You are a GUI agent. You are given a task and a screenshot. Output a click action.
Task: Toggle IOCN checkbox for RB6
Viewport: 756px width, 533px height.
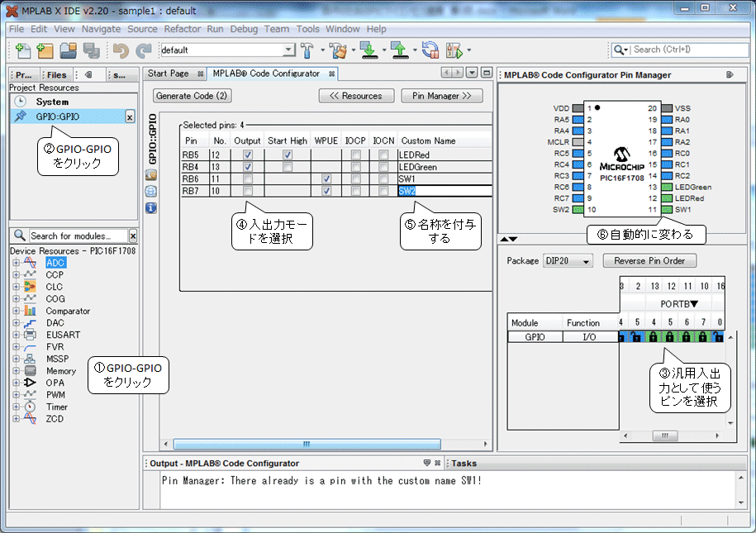coord(383,179)
